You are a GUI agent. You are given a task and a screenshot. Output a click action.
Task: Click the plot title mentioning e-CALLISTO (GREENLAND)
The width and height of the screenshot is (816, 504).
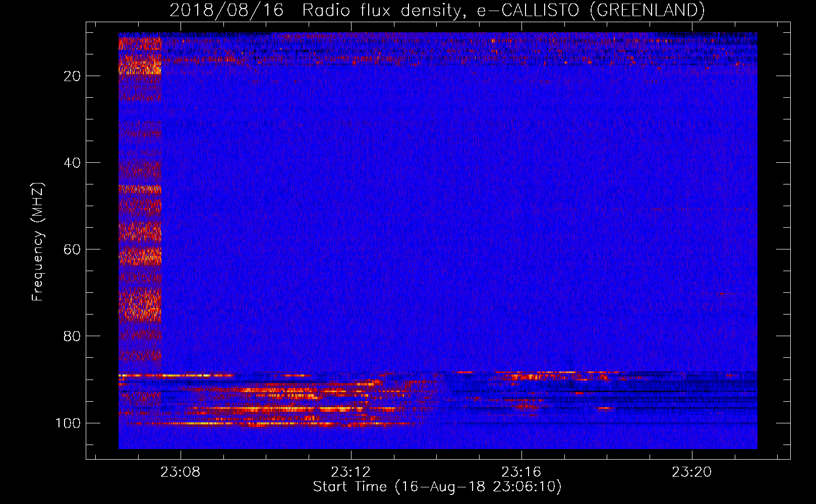[x=437, y=11]
